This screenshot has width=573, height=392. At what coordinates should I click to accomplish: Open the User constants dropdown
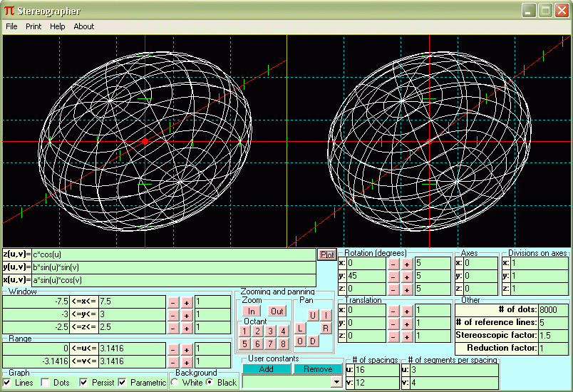click(336, 383)
